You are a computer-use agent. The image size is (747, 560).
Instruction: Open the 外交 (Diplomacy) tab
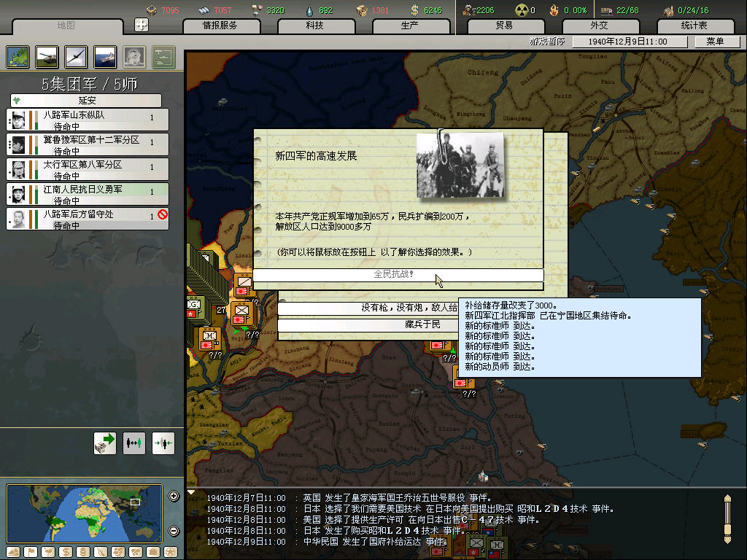(x=599, y=26)
